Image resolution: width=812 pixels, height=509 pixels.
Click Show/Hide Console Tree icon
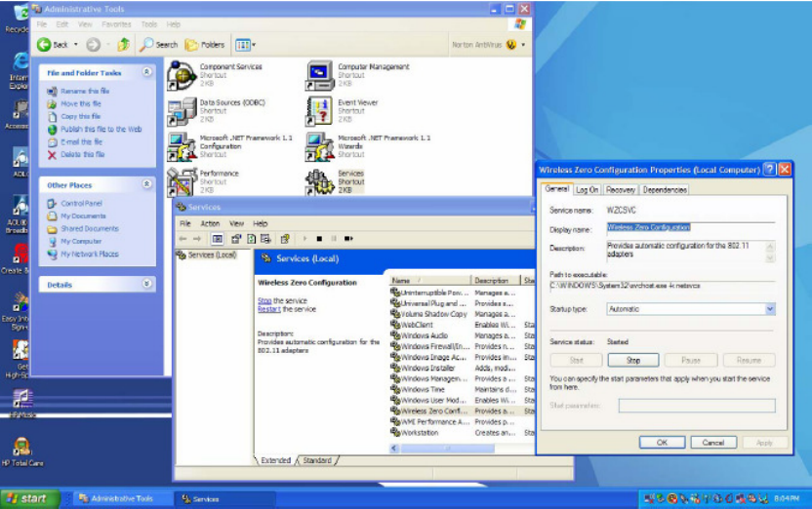tap(218, 239)
